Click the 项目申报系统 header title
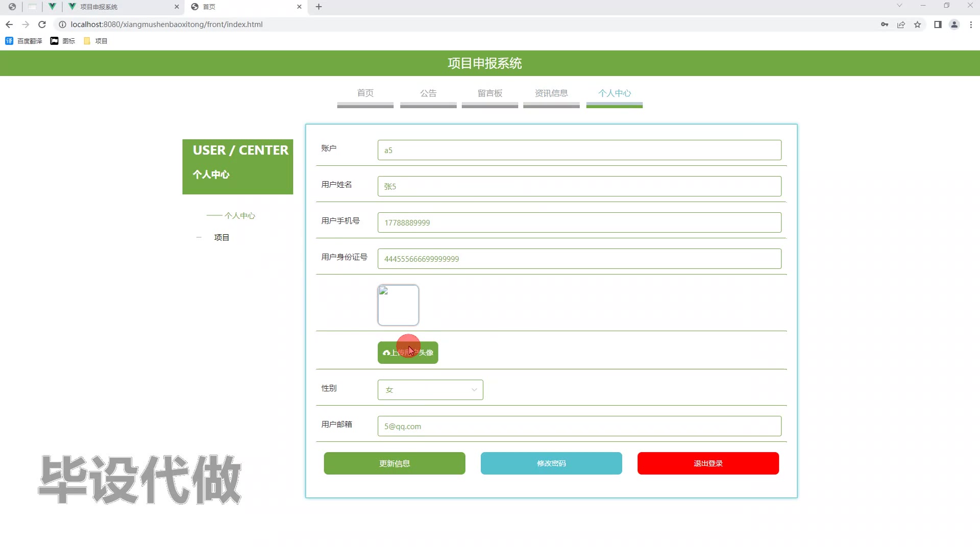 [485, 63]
